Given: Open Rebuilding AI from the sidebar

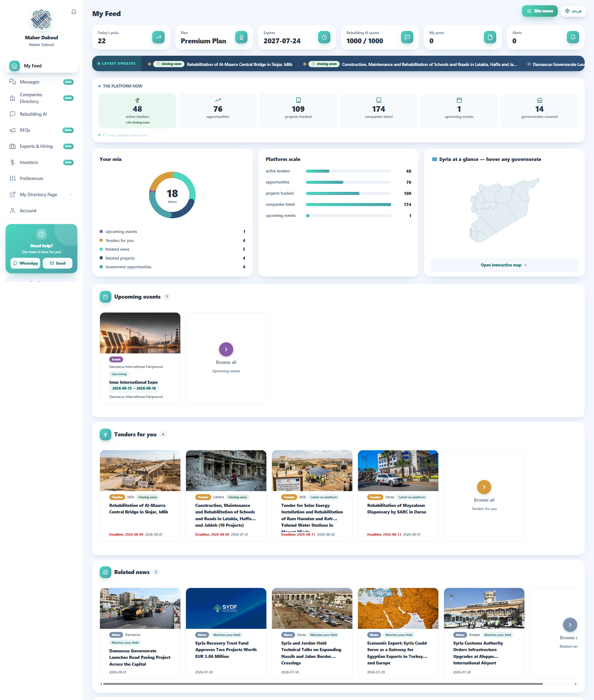Looking at the screenshot, I should (41, 114).
